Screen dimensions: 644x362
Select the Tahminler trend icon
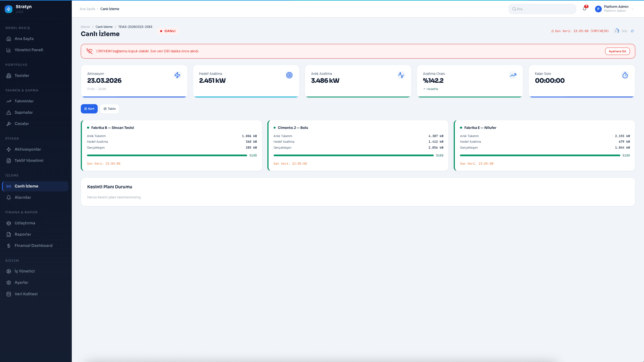coord(8,101)
